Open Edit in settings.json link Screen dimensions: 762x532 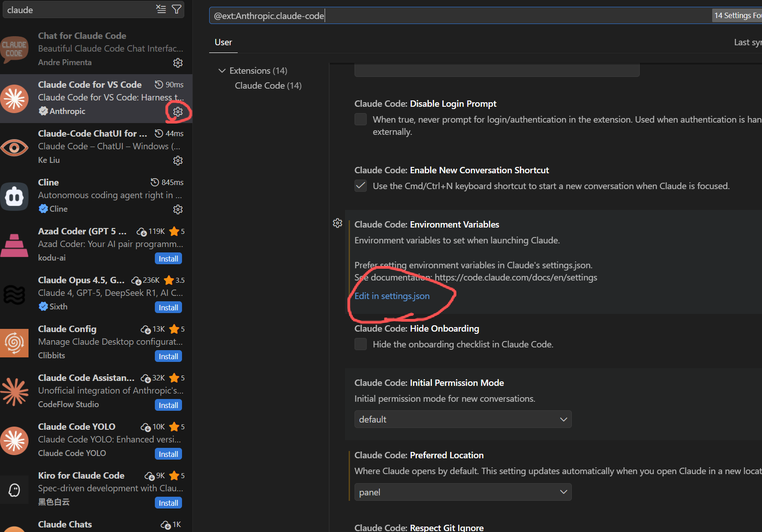click(x=392, y=296)
